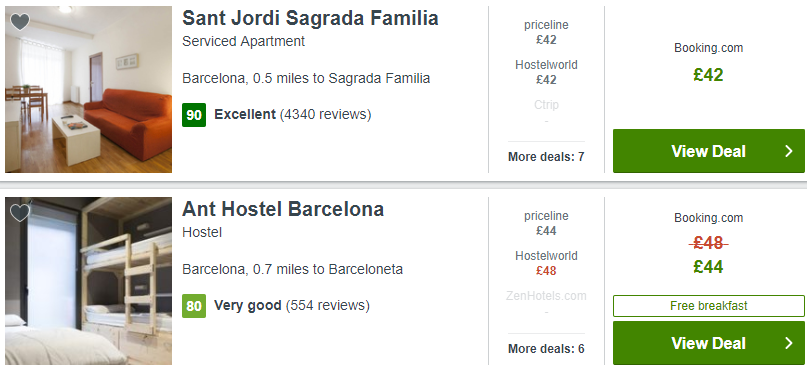This screenshot has width=807, height=367.
Task: Open Ant Hostel Barcelona title link
Action: [x=283, y=209]
